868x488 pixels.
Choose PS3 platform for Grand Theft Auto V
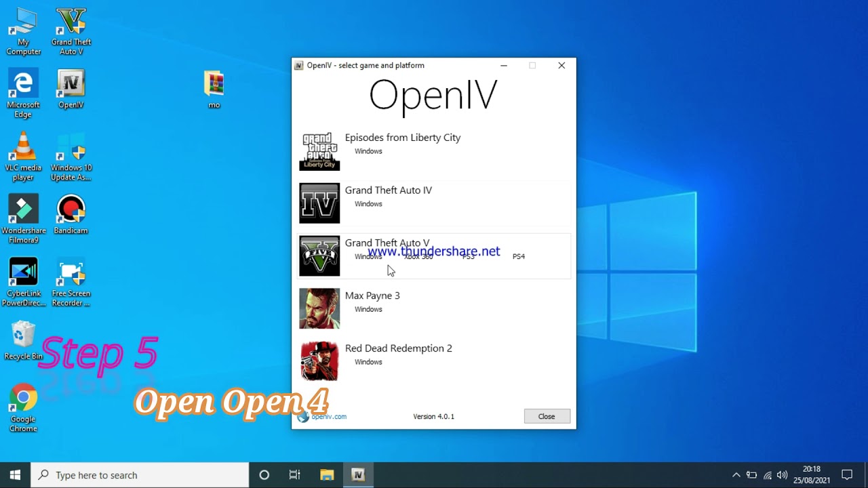pyautogui.click(x=469, y=257)
